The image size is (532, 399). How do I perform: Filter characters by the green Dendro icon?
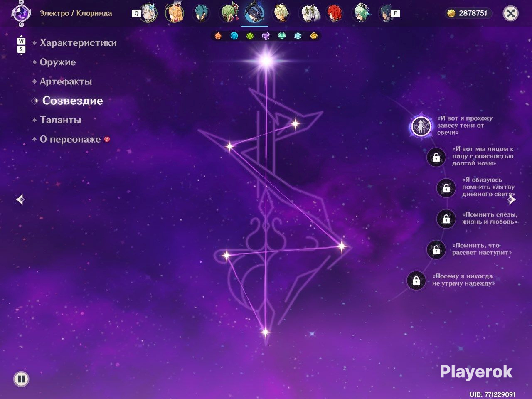pyautogui.click(x=250, y=36)
